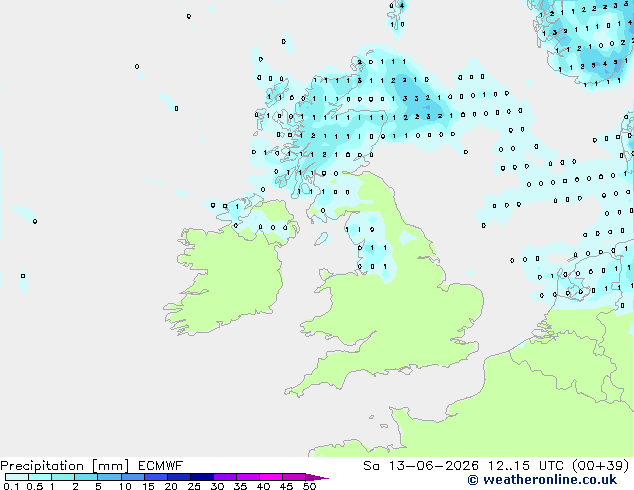Click the forecast offset "(00+39)"
This screenshot has height=490, width=634.
pos(601,466)
